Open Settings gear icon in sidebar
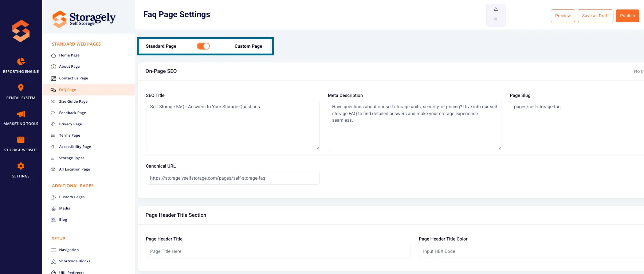The height and width of the screenshot is (274, 644). click(x=21, y=166)
